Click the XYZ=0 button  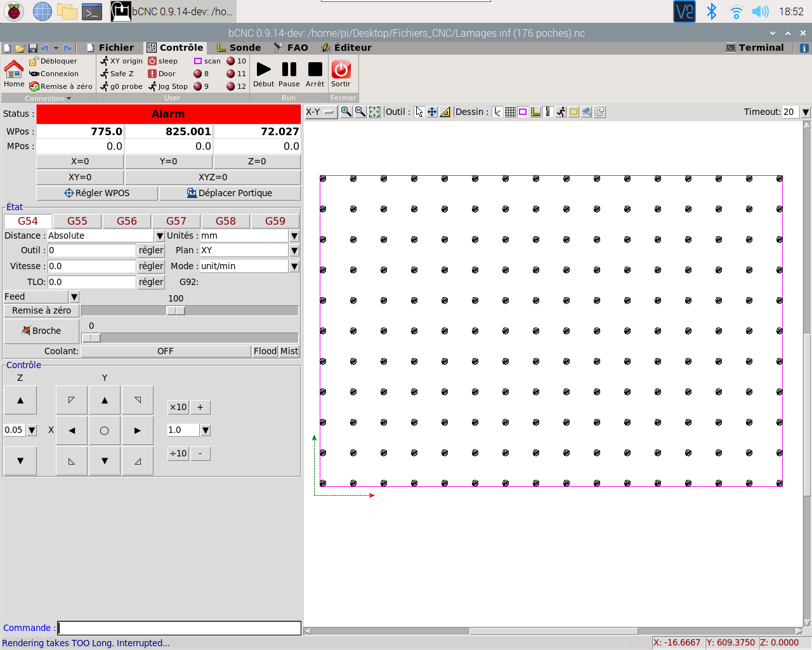[x=213, y=177]
